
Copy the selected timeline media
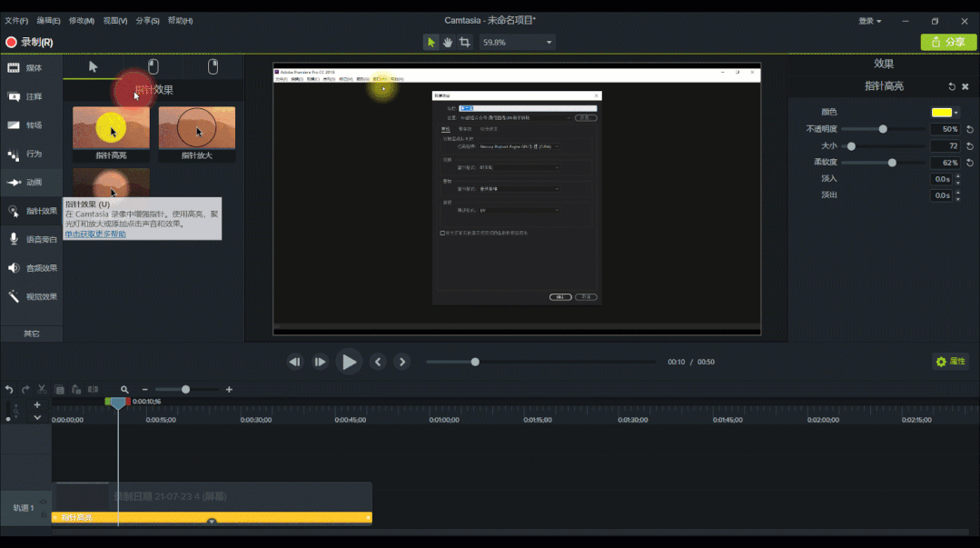click(59, 390)
